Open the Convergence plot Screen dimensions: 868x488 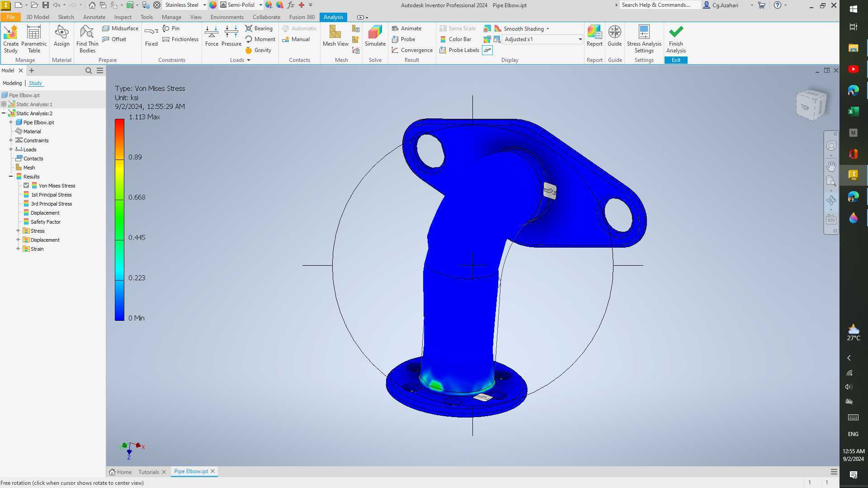point(412,50)
